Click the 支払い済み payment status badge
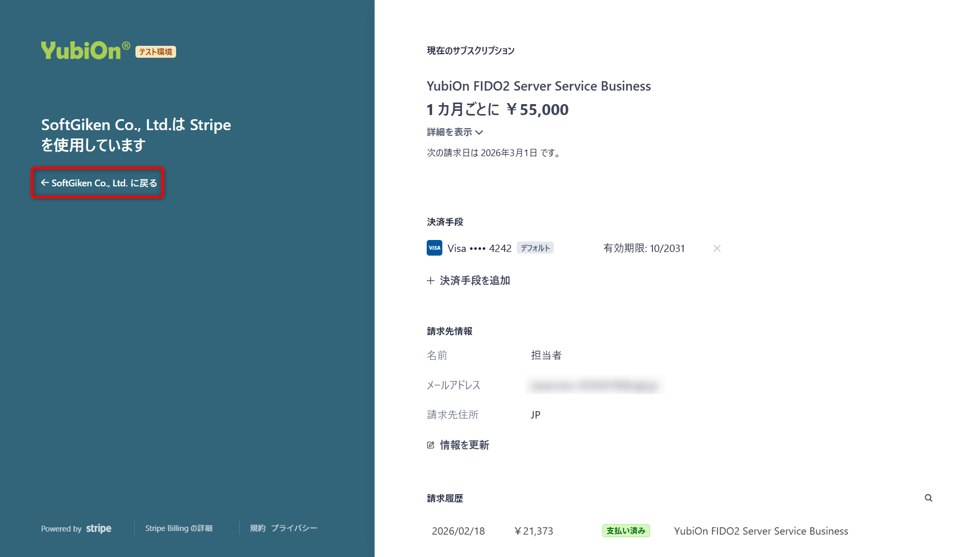Image resolution: width=980 pixels, height=557 pixels. 626,530
